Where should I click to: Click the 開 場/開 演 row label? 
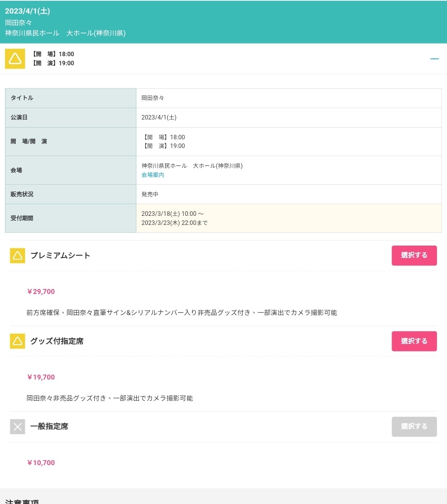pos(29,141)
